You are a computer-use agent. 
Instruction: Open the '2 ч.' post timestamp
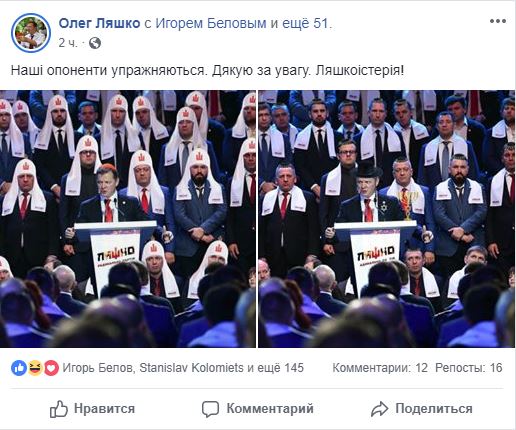(68, 43)
